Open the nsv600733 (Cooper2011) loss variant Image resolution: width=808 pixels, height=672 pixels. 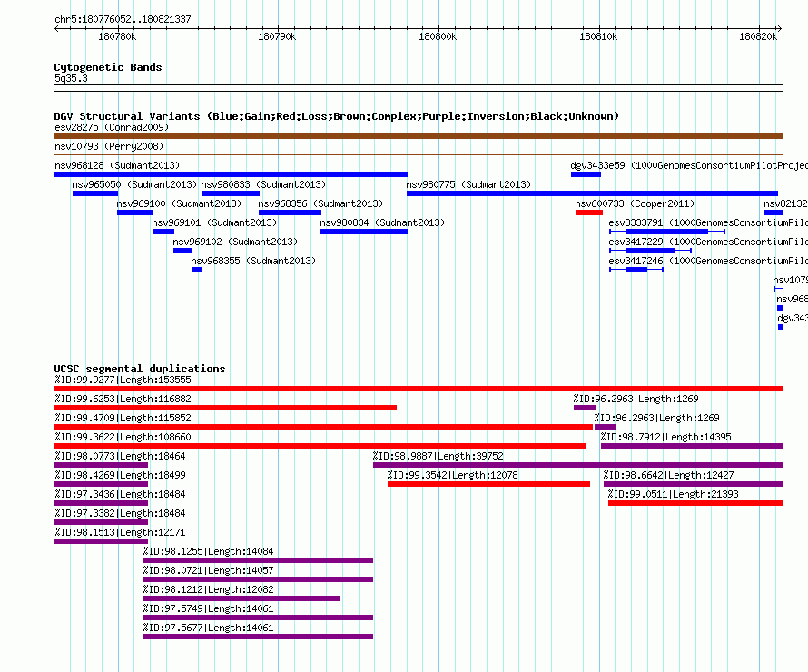point(635,203)
